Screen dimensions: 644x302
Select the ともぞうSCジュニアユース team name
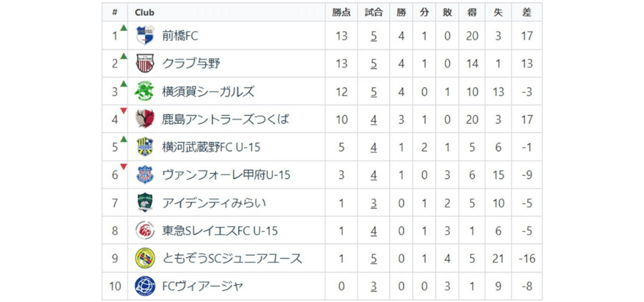click(x=232, y=258)
